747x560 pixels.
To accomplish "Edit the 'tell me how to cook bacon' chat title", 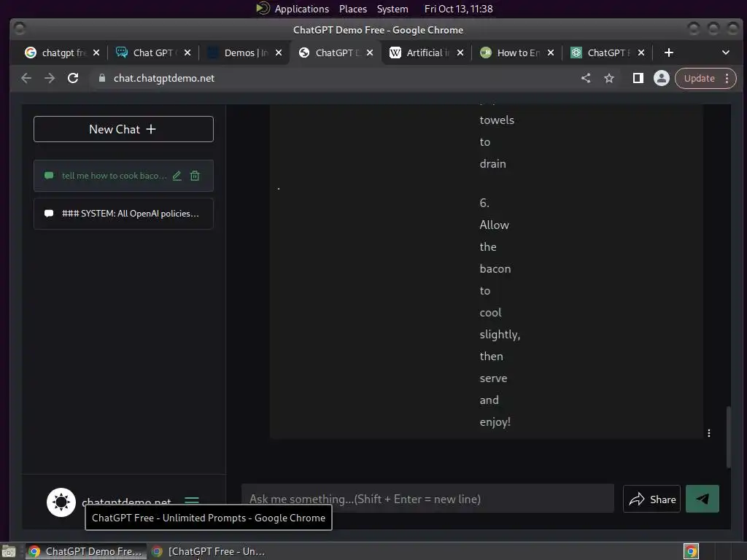I will (177, 176).
